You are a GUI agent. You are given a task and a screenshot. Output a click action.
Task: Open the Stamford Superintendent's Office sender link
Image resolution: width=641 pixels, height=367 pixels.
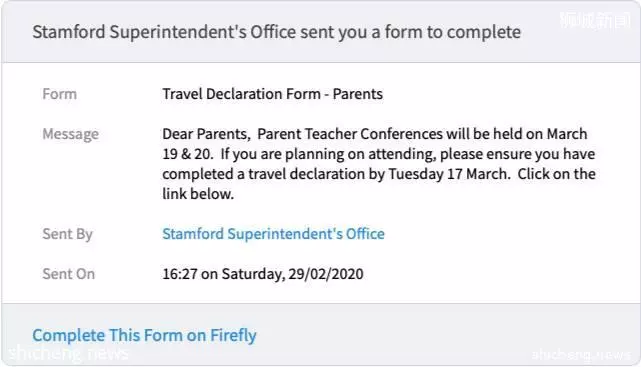[273, 234]
